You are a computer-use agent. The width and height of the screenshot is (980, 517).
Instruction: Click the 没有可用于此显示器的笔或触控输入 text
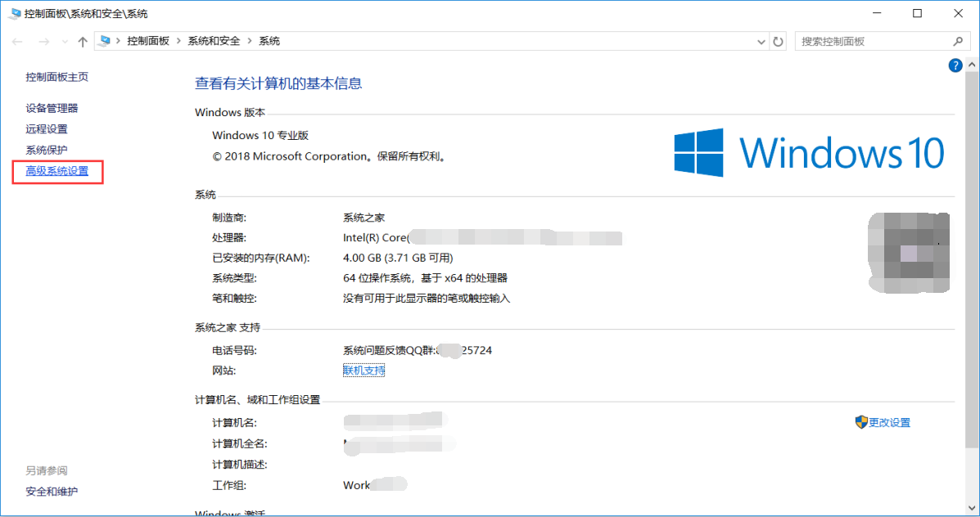click(x=427, y=299)
